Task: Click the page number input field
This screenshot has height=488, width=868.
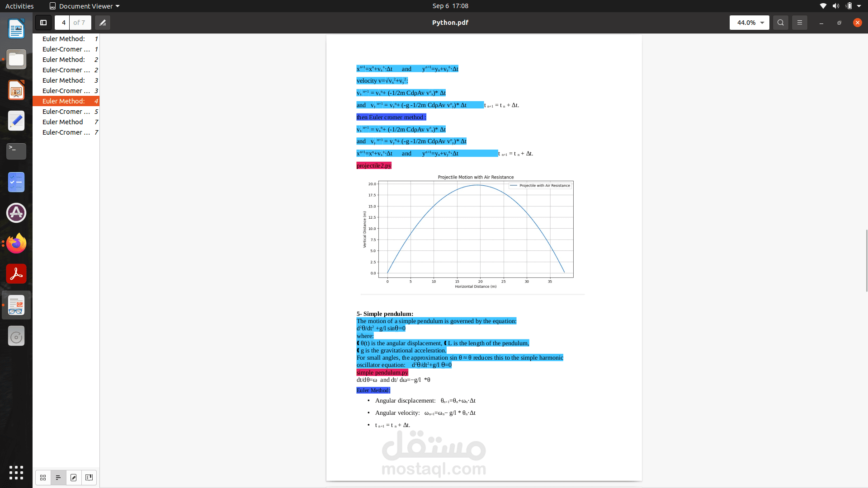Action: 63,23
